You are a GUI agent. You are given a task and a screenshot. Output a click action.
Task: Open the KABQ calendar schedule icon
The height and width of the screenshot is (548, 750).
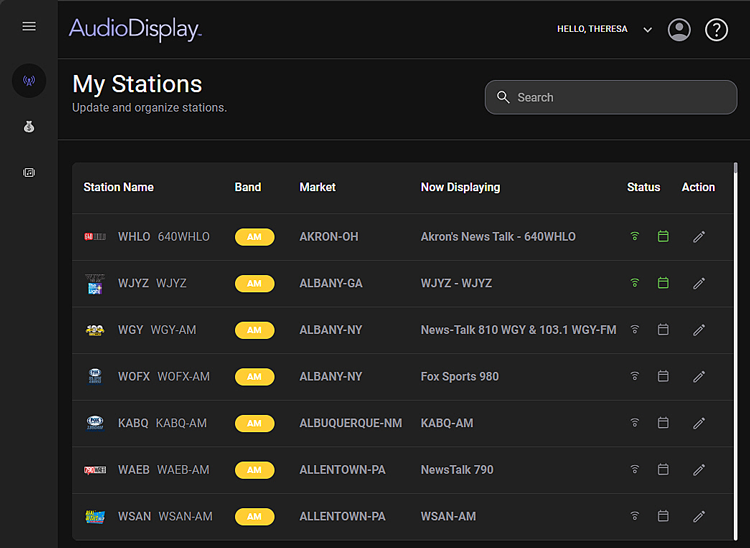pyautogui.click(x=663, y=423)
